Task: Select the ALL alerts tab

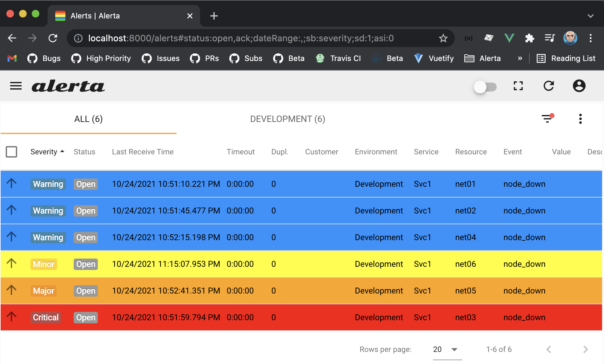Action: (88, 119)
